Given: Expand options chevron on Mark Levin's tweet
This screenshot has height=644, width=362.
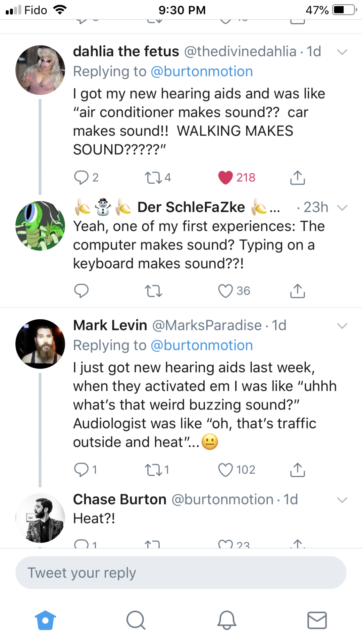Looking at the screenshot, I should 342,326.
